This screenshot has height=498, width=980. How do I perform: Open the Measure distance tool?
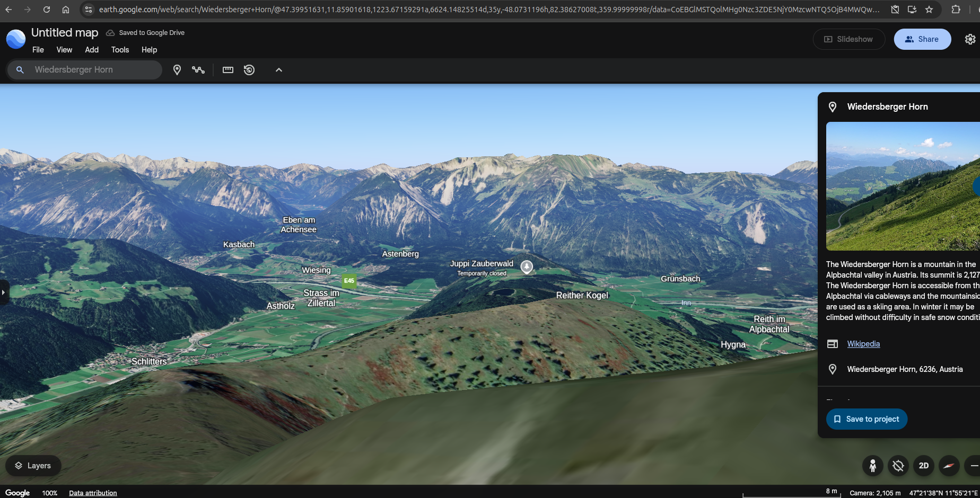pyautogui.click(x=227, y=69)
